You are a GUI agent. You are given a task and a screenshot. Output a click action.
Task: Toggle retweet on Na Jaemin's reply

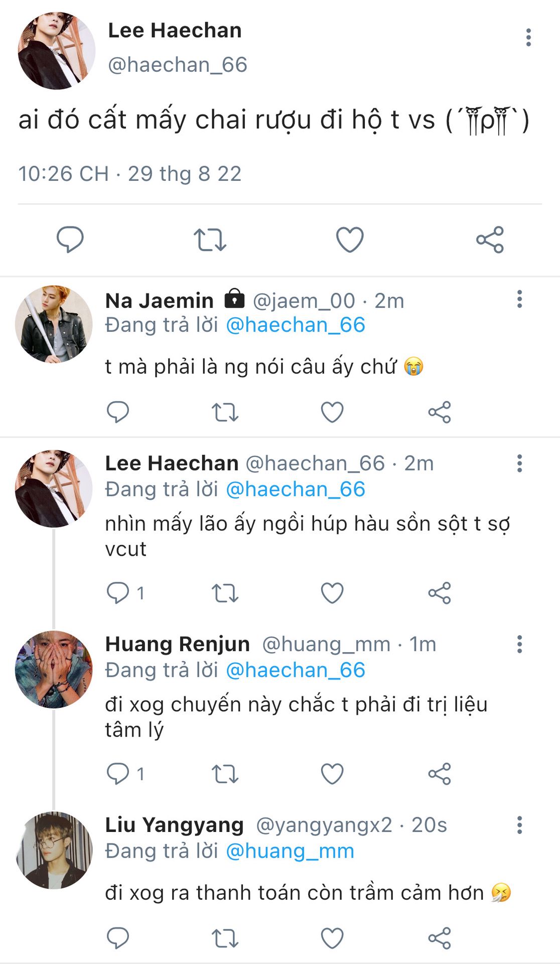[225, 412]
